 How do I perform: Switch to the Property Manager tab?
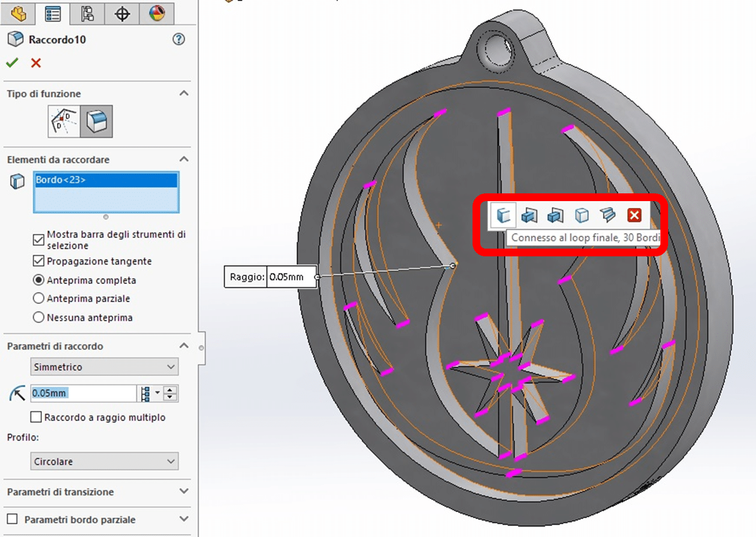click(53, 14)
